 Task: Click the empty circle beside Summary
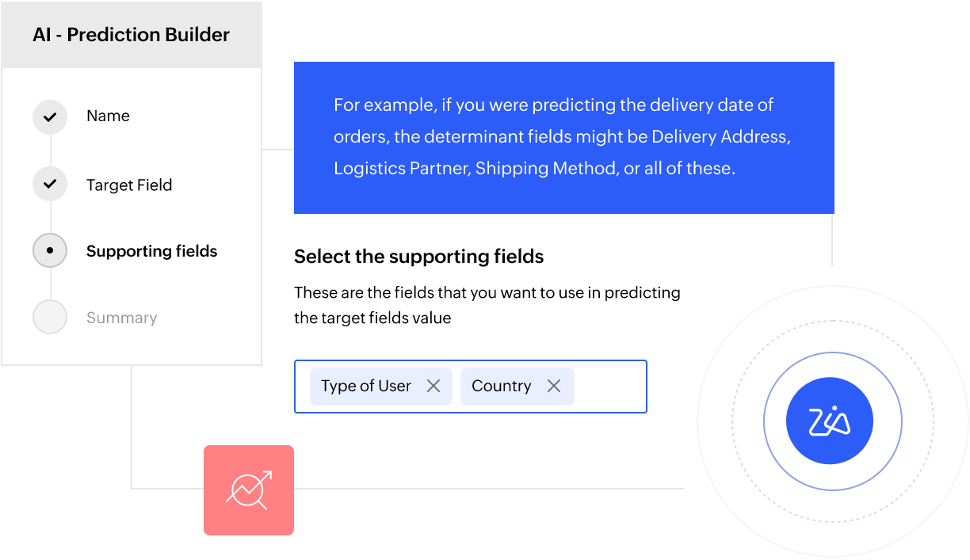[50, 317]
